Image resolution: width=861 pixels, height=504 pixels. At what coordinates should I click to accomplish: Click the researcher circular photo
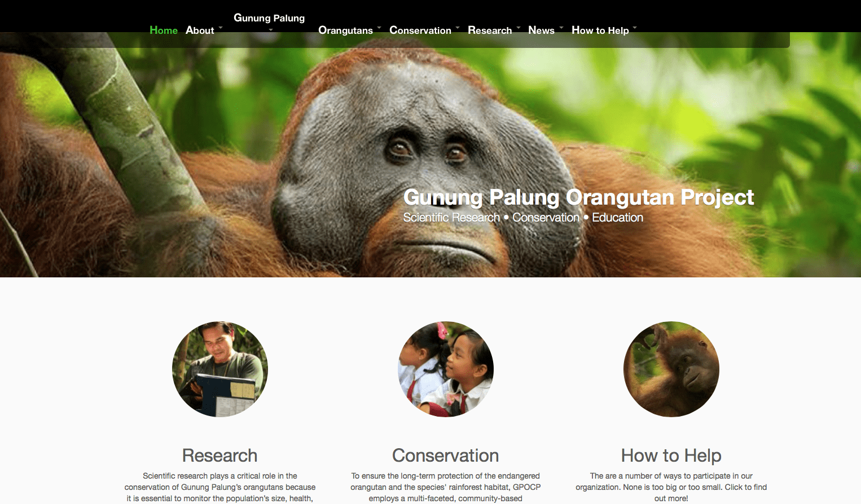(220, 369)
